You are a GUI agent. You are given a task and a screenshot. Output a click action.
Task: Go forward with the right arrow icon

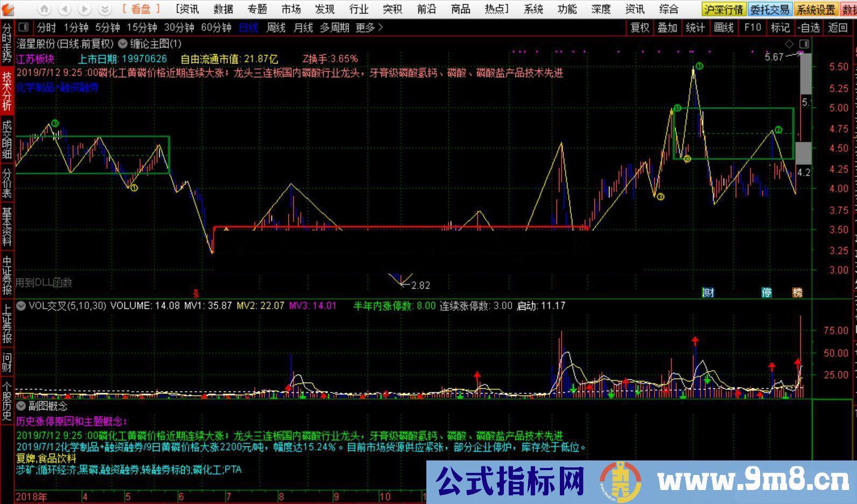[x=84, y=9]
